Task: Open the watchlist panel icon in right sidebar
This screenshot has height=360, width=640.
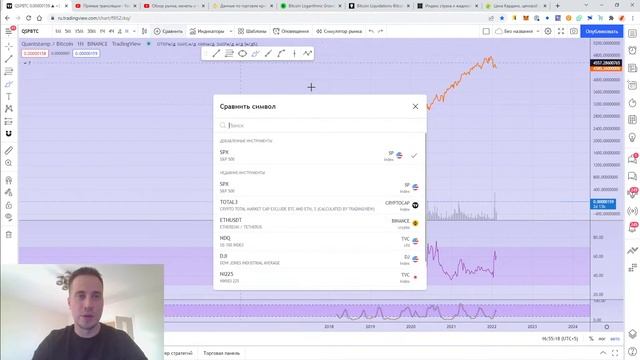Action: pos(632,33)
